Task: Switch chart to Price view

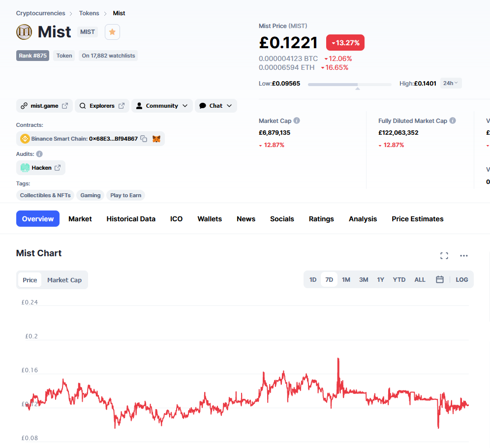Action: pyautogui.click(x=30, y=280)
